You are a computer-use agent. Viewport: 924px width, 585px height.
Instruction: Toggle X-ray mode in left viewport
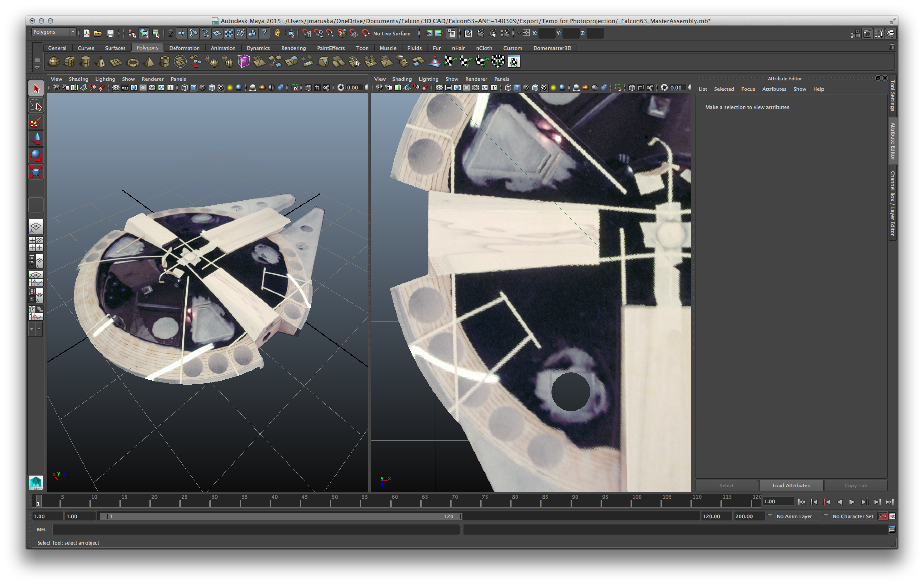click(308, 88)
